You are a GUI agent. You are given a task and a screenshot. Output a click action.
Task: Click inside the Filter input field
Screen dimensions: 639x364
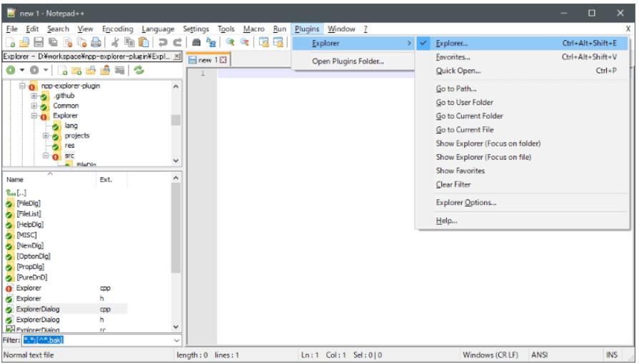[100, 340]
